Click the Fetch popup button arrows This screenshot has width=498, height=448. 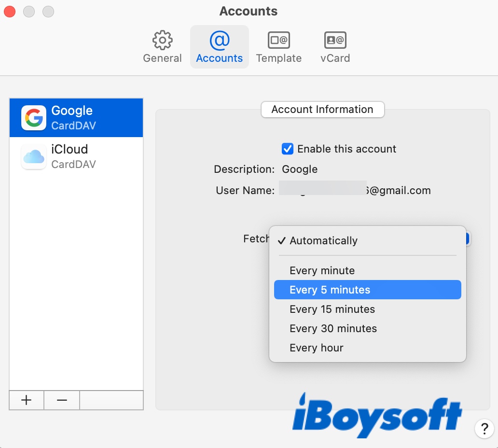click(468, 238)
